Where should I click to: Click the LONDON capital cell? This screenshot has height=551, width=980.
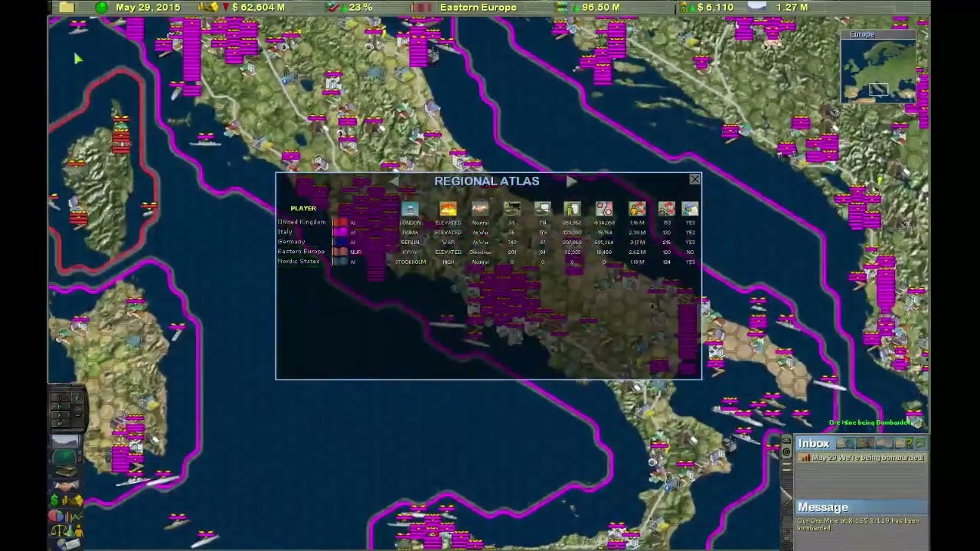point(410,223)
